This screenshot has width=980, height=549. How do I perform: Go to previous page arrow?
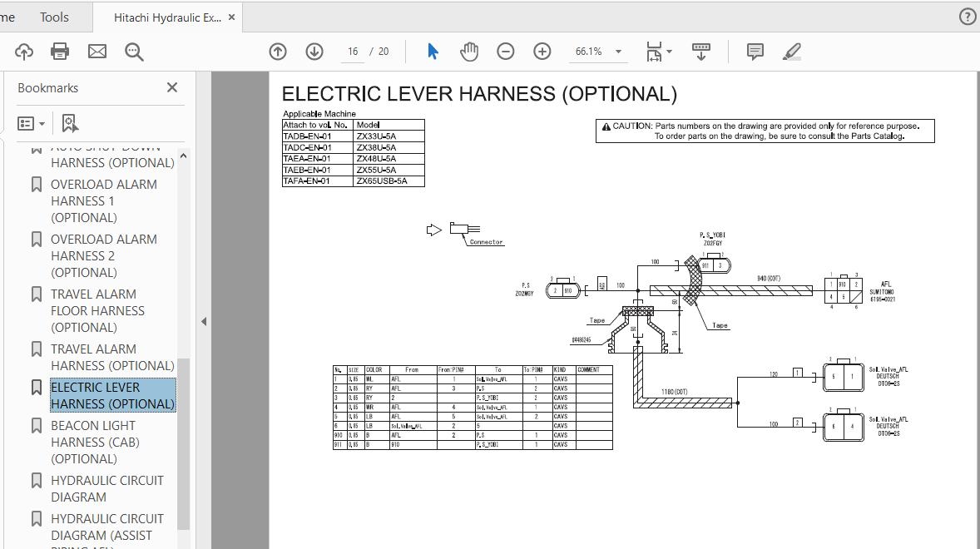[x=278, y=52]
